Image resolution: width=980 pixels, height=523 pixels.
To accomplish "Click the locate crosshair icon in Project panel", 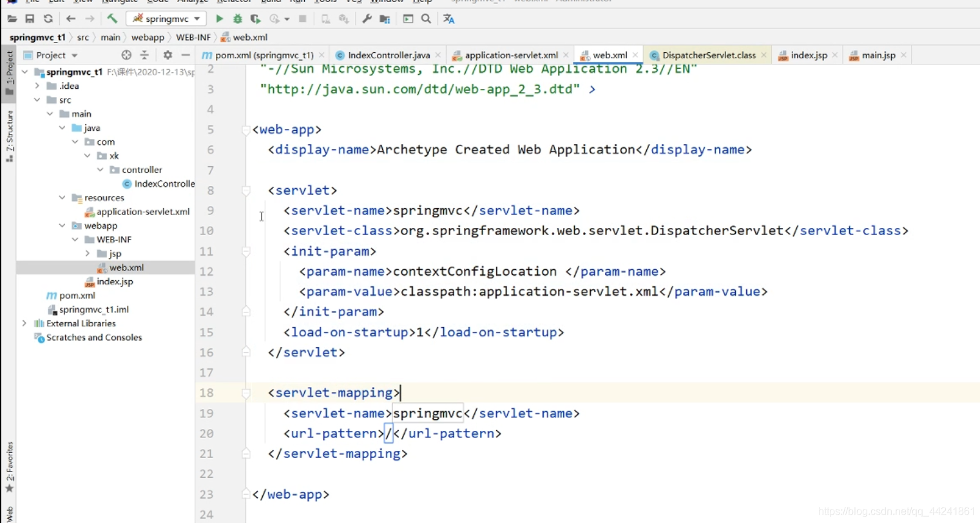I will click(126, 55).
